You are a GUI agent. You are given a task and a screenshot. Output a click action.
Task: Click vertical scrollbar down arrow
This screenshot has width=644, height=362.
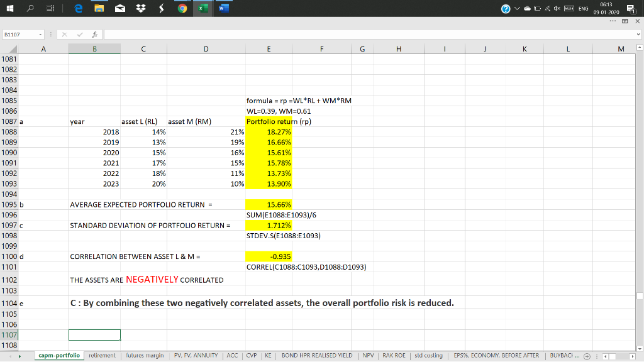tap(640, 348)
